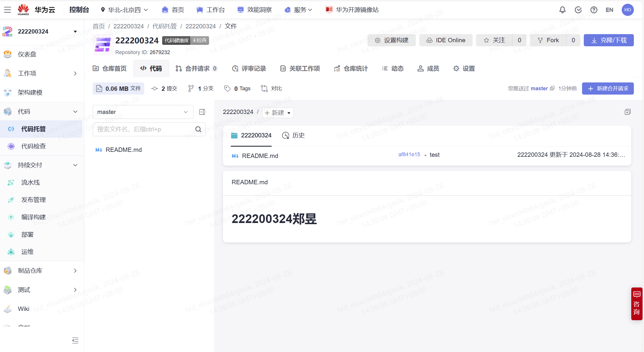This screenshot has width=644, height=352.
Task: Open commit link af841e15
Action: pos(409,154)
